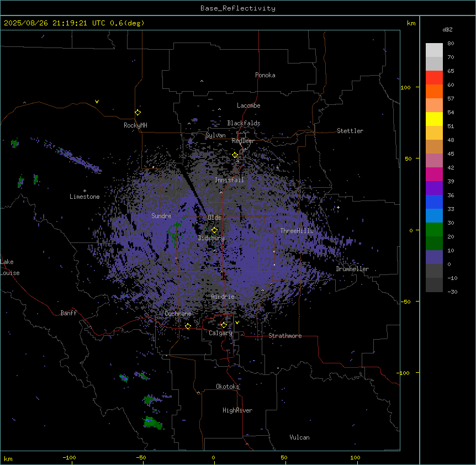Click the Base_Reflectivity title
Viewport: 476px width, 465px height.
click(x=238, y=8)
